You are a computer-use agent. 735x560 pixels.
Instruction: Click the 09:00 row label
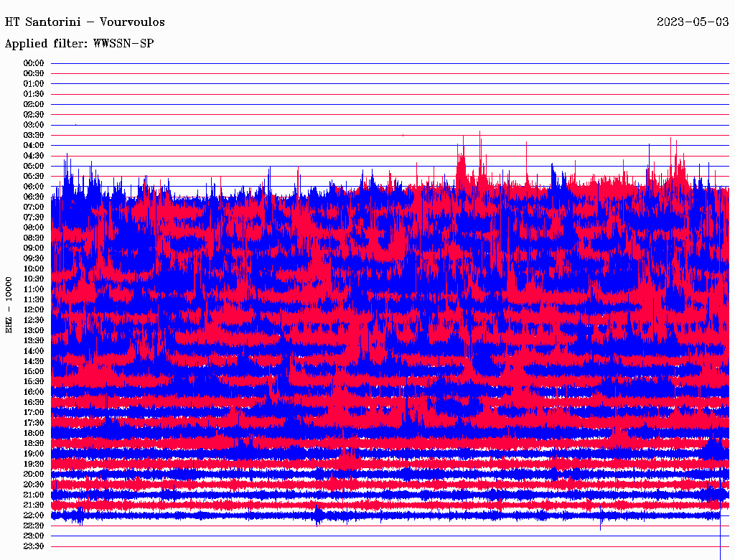pos(34,248)
